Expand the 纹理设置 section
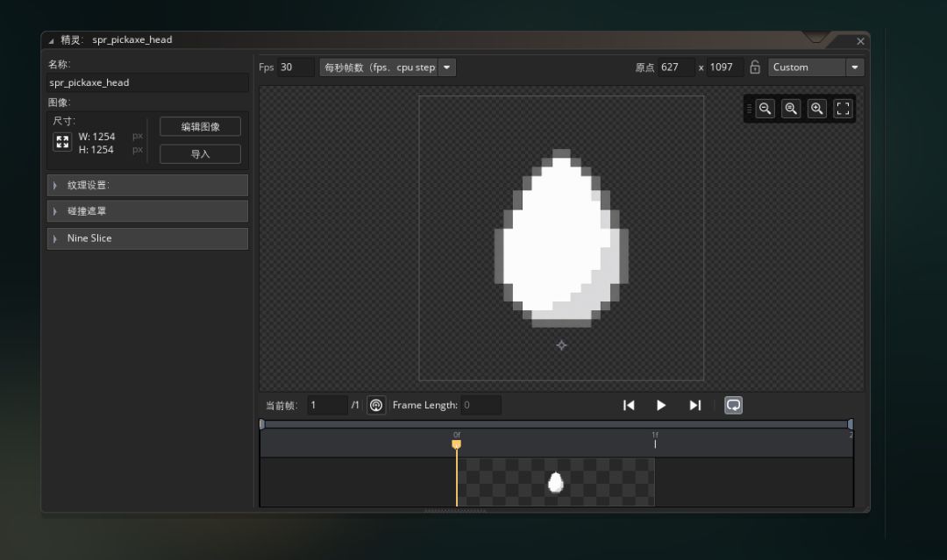Viewport: 947px width, 560px height. [147, 185]
